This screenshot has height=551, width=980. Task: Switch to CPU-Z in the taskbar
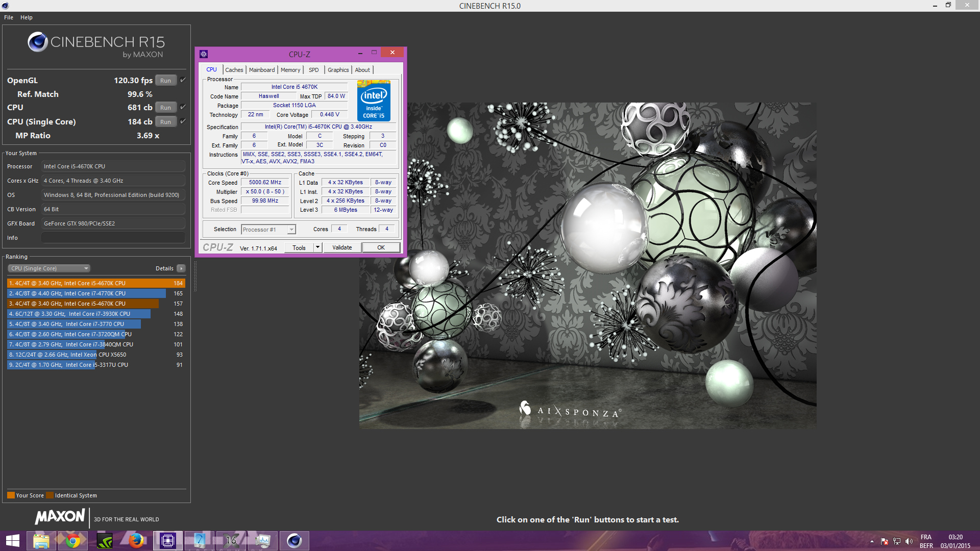click(x=168, y=541)
